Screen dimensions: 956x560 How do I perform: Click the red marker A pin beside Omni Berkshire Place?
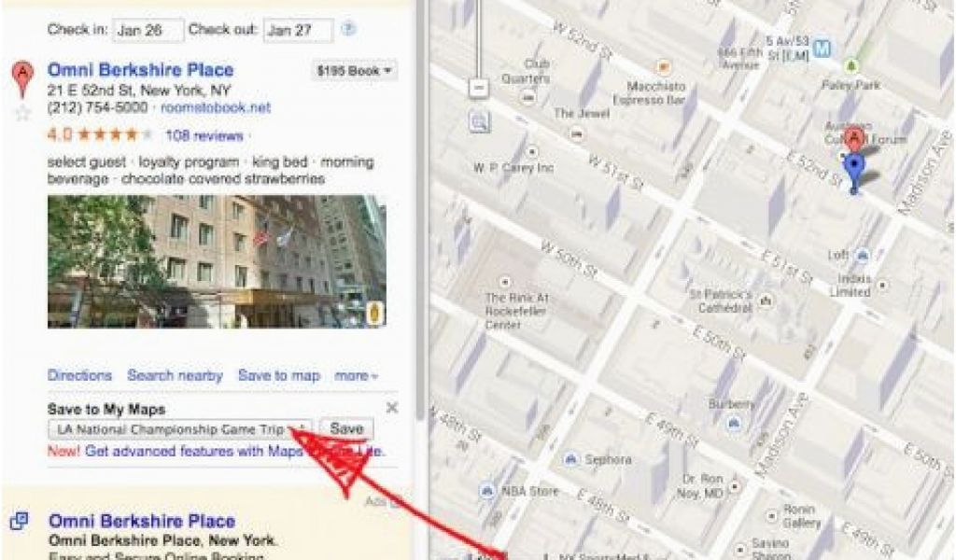tap(22, 78)
